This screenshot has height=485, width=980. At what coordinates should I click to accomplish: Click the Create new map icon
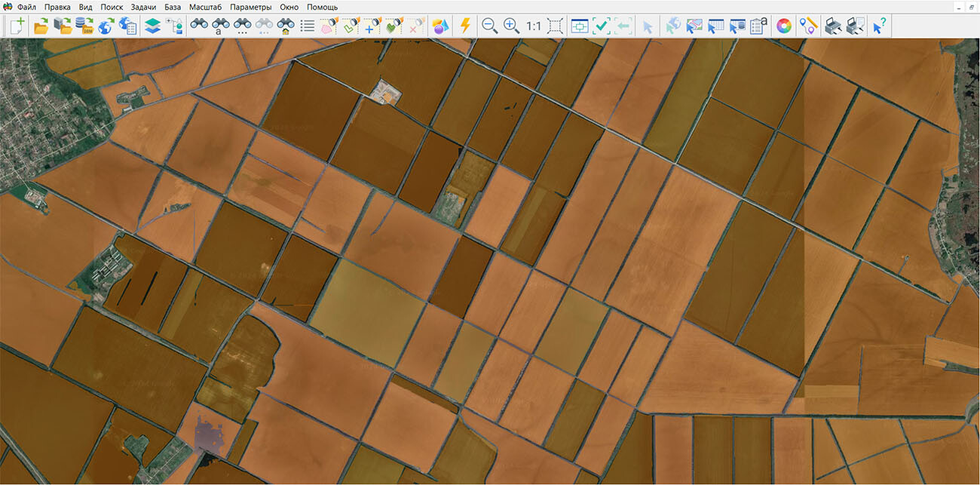coord(17,26)
